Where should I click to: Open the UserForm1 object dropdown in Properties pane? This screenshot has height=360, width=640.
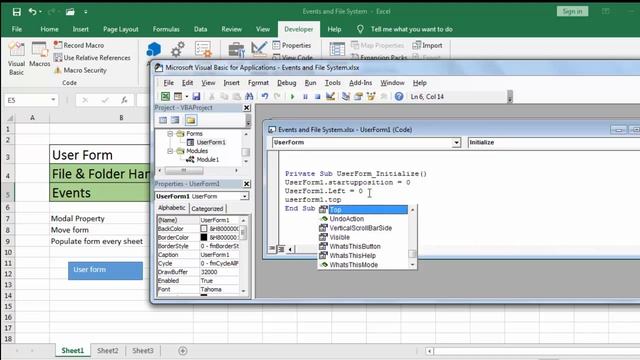tap(244, 196)
